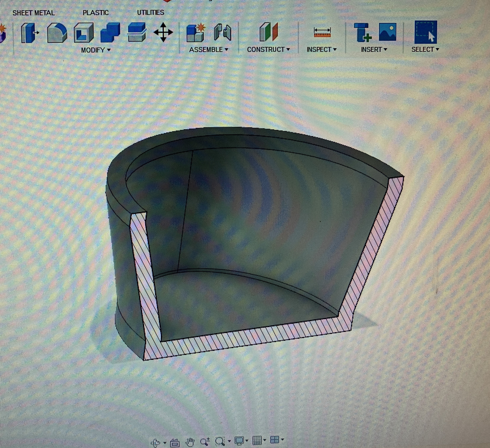Open the Measure ruler tool
This screenshot has height=448, width=490.
coord(322,32)
